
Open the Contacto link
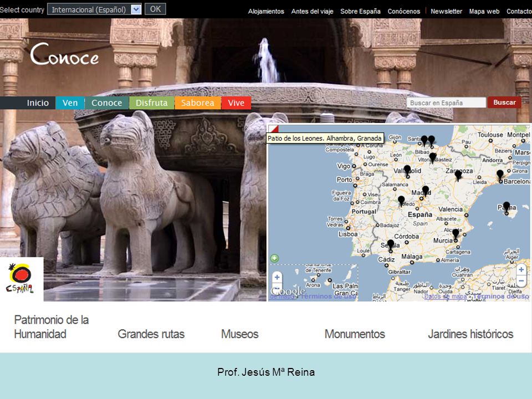(519, 11)
